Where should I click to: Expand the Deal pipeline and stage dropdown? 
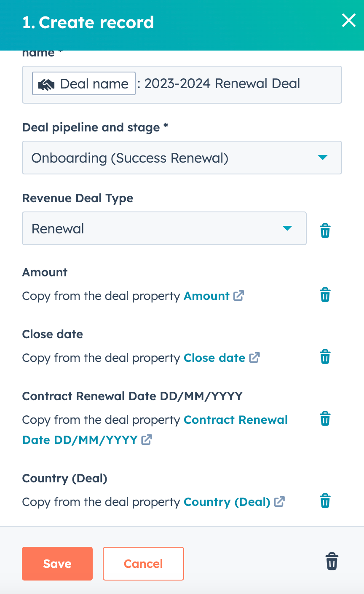(182, 158)
